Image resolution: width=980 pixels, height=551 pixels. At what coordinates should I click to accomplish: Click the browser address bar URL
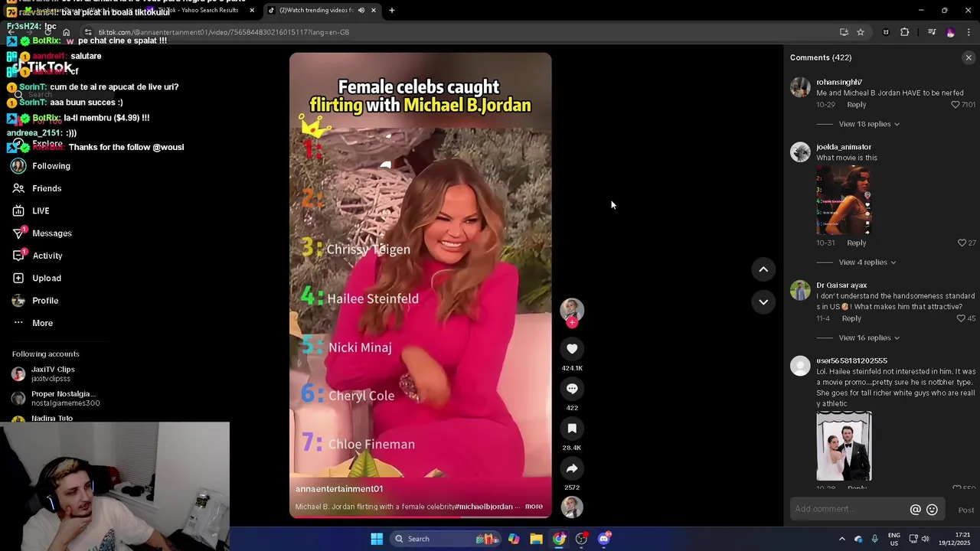click(x=224, y=32)
